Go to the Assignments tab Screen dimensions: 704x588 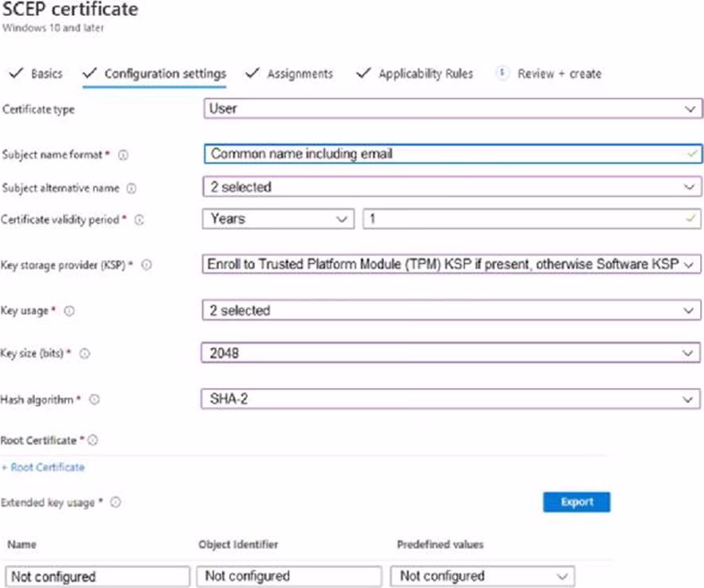[x=290, y=73]
